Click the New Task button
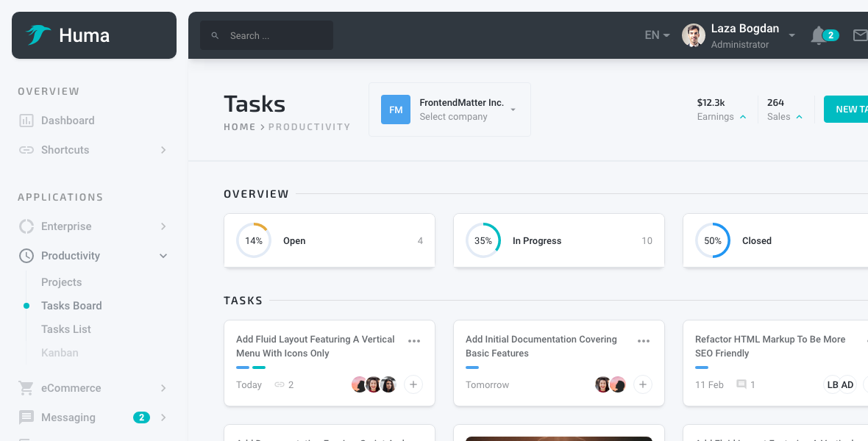The height and width of the screenshot is (441, 868). pos(846,109)
